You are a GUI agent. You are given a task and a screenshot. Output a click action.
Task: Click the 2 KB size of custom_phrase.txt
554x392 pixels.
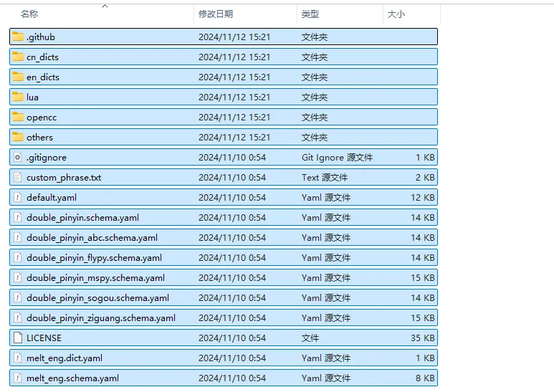425,178
